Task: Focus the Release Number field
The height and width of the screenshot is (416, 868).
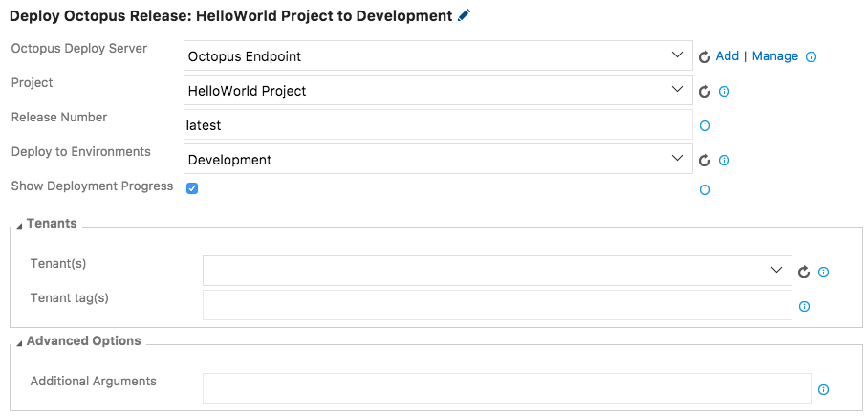Action: click(x=438, y=124)
